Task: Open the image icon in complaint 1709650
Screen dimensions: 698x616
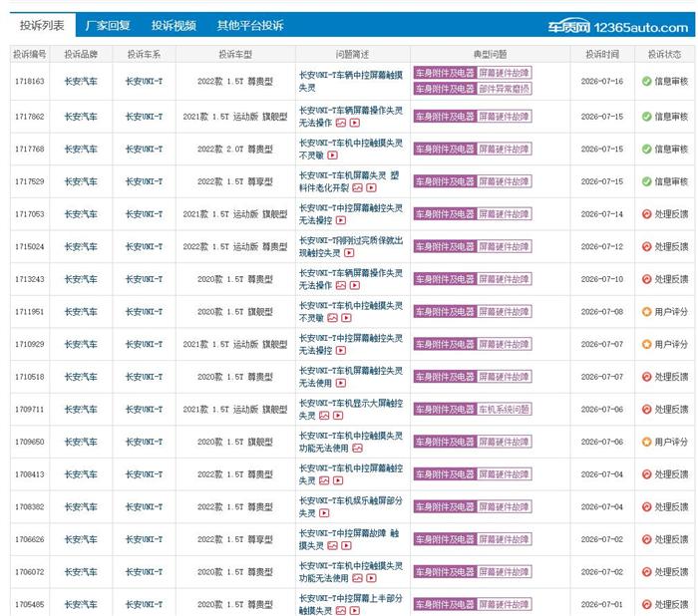Action: [357, 449]
